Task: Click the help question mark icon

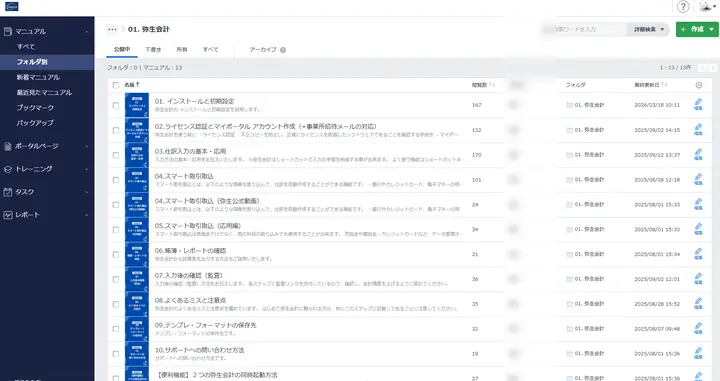Action: pos(683,6)
